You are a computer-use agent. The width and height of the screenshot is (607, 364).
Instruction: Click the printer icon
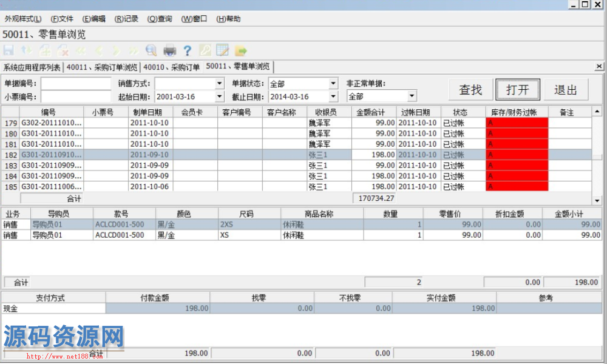coord(169,51)
